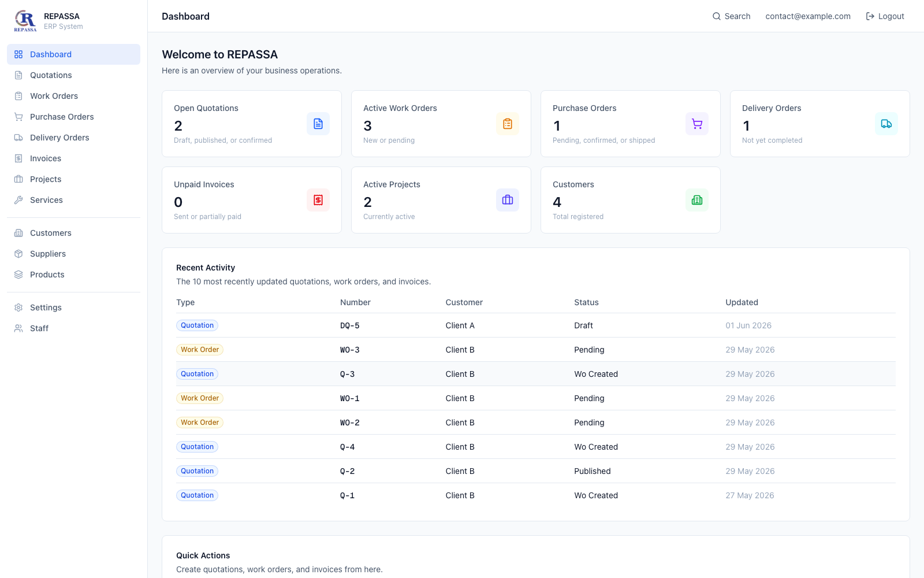Click the Open Quotations card document icon

[318, 124]
